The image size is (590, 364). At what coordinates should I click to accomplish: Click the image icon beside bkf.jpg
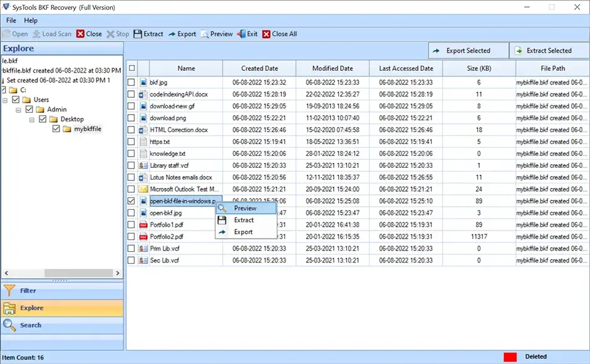click(x=143, y=83)
